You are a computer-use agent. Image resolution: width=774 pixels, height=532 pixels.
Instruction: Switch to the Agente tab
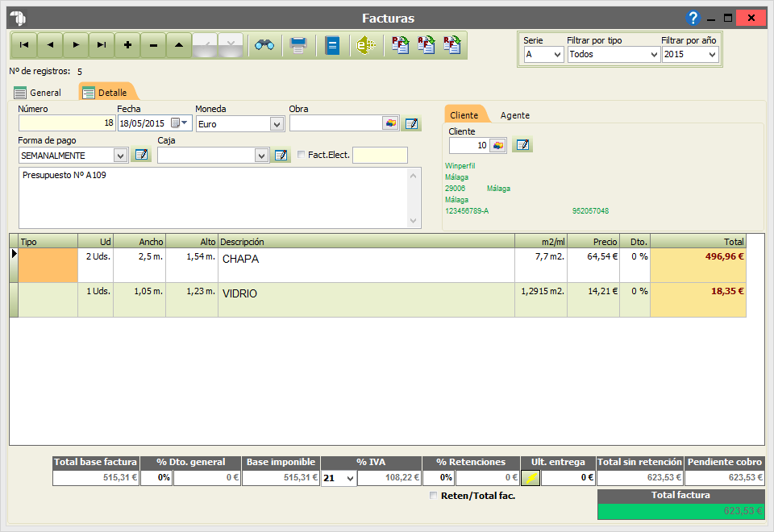tap(515, 115)
